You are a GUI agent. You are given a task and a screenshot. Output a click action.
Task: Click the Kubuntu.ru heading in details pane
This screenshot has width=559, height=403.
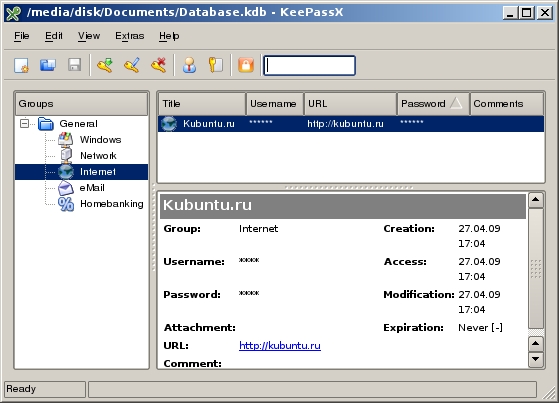pos(207,205)
